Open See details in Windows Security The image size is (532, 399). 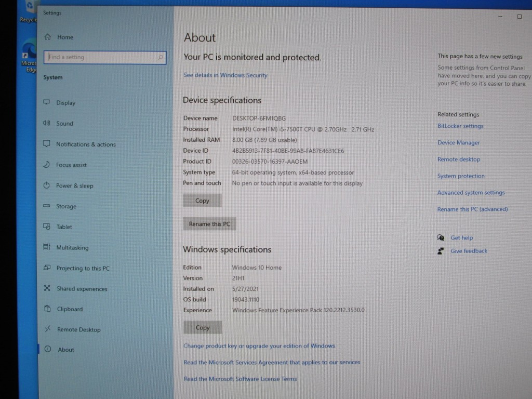pyautogui.click(x=225, y=75)
